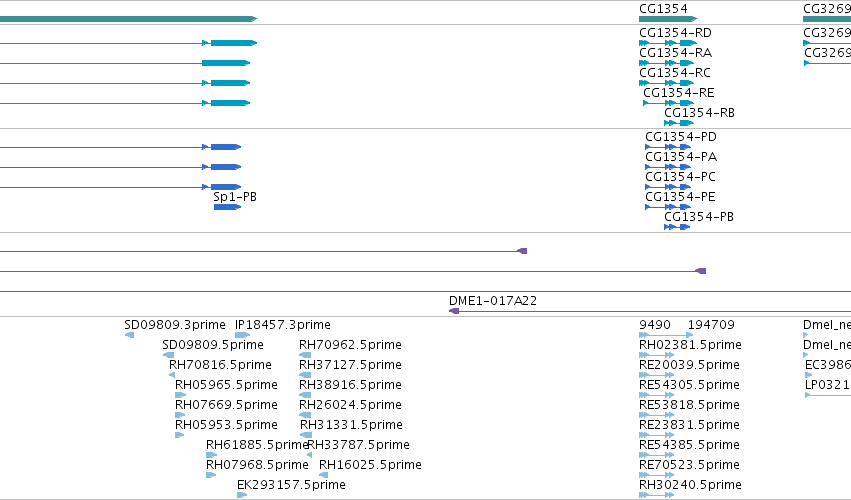Select transcript CG1354-RA
Image resolution: width=851 pixels, height=500 pixels.
[675, 53]
